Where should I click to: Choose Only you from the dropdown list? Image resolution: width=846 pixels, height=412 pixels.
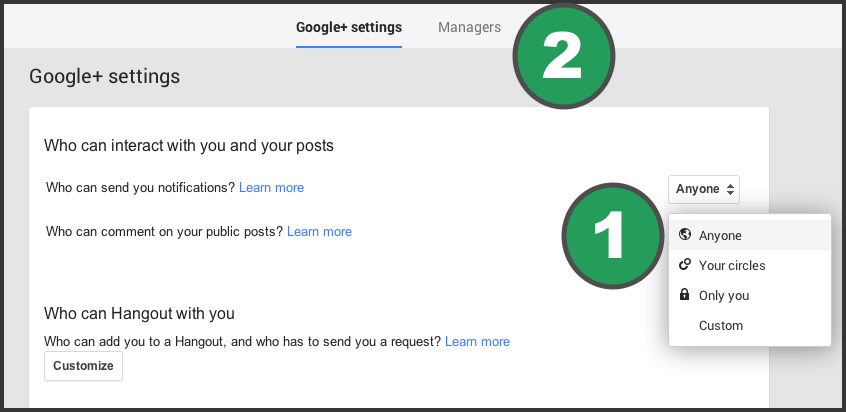(749, 296)
